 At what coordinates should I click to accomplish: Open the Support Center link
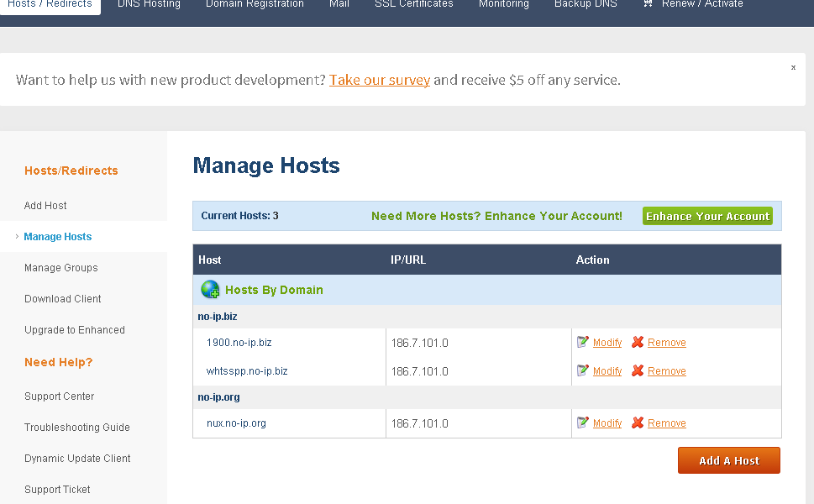(59, 396)
